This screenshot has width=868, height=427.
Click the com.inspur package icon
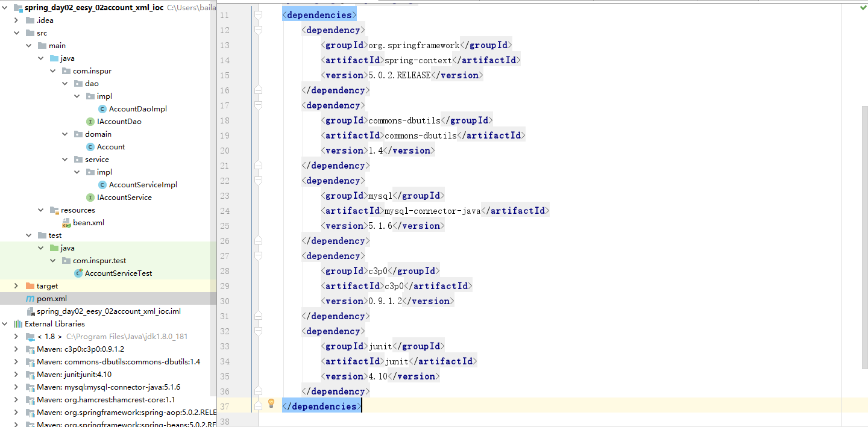66,71
